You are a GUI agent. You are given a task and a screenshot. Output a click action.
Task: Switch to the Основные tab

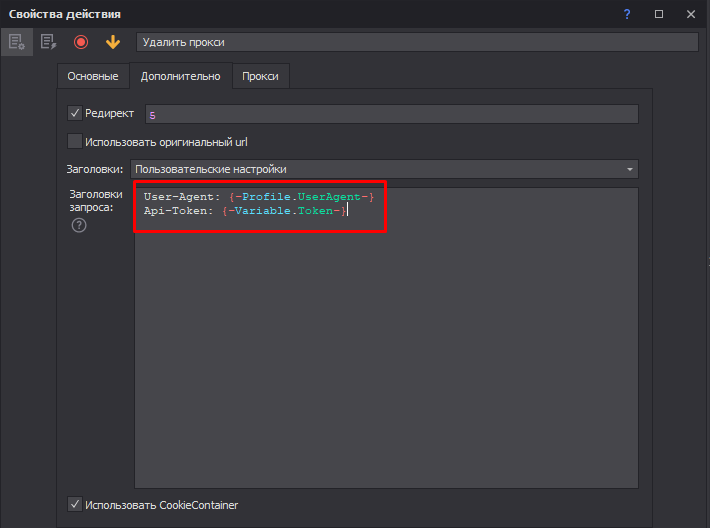coord(93,76)
